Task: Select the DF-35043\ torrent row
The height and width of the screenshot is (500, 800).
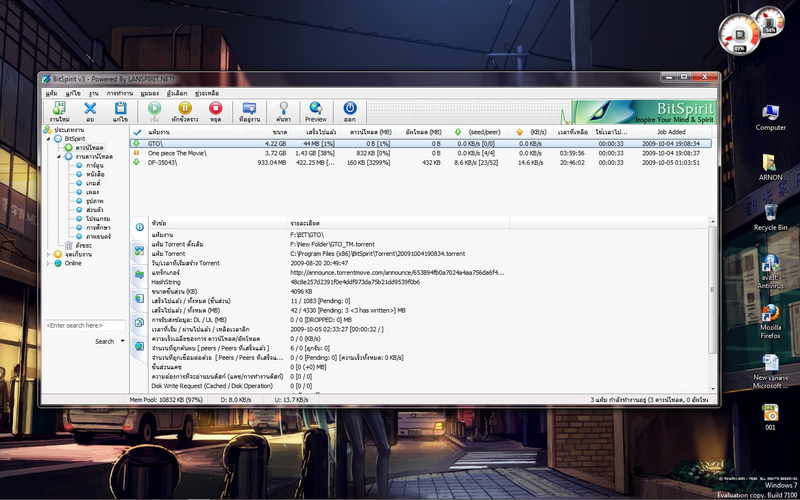Action: click(421, 162)
